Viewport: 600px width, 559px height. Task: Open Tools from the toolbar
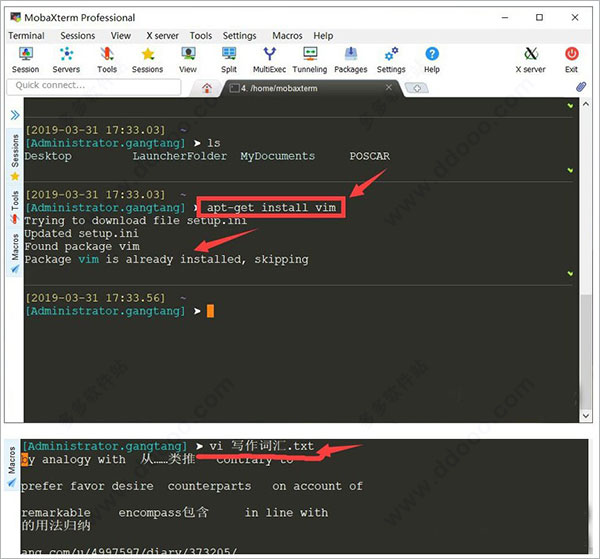[x=107, y=59]
